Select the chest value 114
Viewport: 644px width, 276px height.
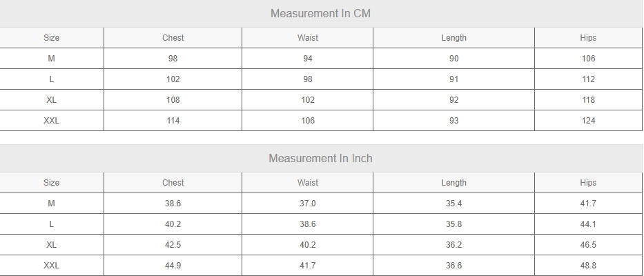pyautogui.click(x=173, y=121)
